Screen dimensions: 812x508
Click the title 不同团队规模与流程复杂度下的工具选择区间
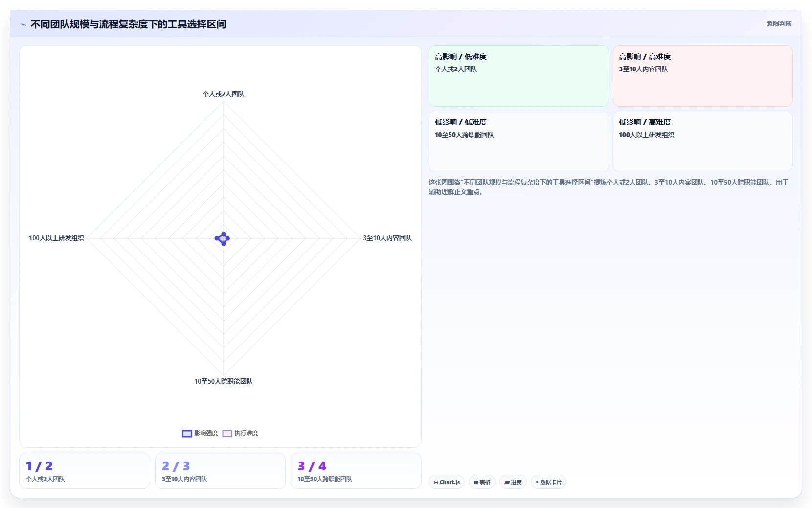click(x=128, y=24)
